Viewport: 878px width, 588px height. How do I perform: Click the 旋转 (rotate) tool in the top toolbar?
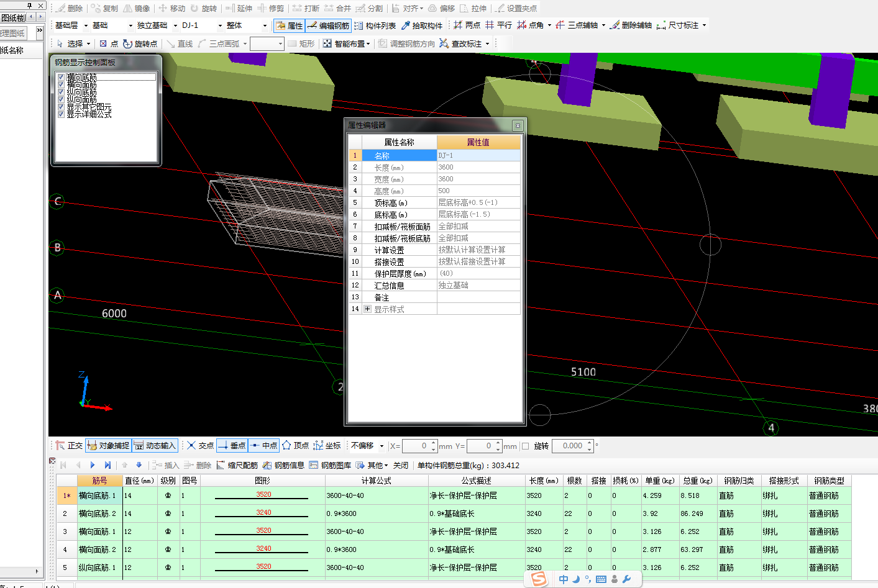click(203, 8)
